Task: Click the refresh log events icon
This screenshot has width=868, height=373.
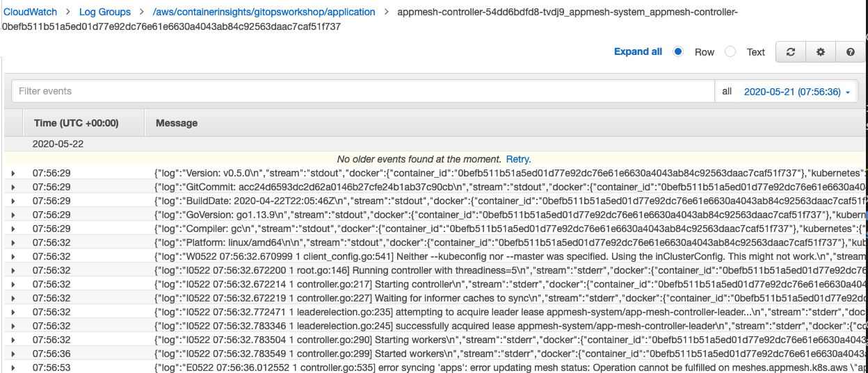Action: click(791, 52)
